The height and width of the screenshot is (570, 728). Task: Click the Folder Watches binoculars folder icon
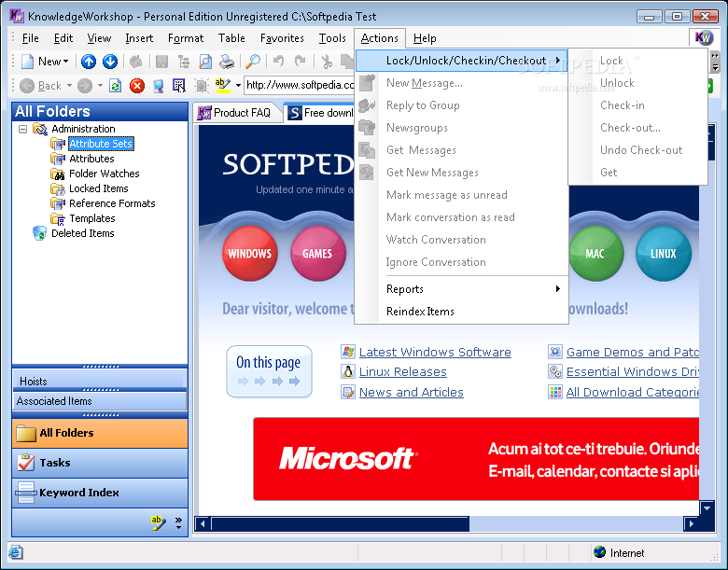58,174
